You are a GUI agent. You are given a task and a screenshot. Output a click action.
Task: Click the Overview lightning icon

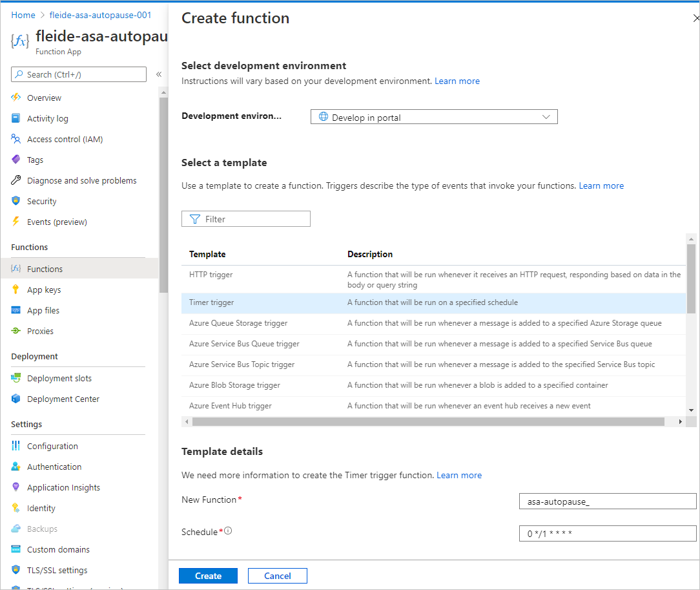(x=16, y=98)
